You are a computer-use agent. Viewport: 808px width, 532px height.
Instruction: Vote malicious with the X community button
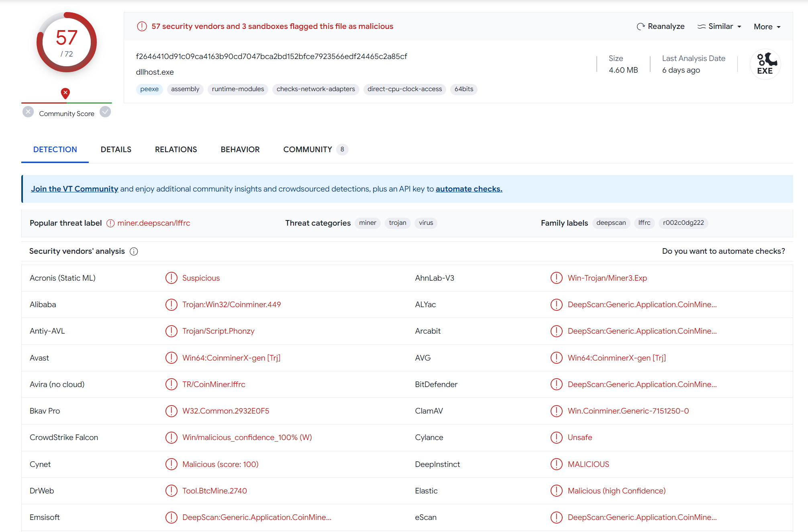pyautogui.click(x=28, y=112)
